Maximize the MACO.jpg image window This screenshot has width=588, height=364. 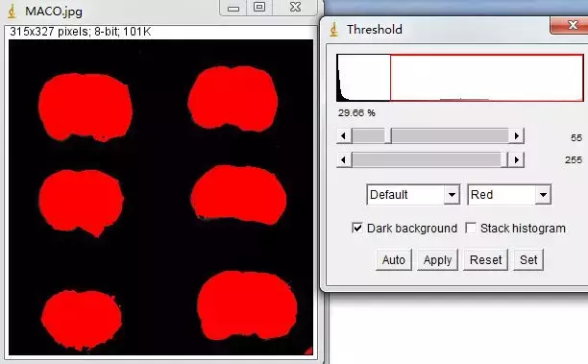coord(259,7)
